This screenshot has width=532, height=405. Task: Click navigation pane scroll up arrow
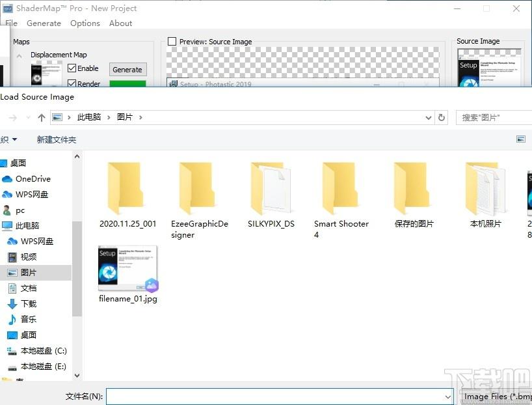(77, 157)
